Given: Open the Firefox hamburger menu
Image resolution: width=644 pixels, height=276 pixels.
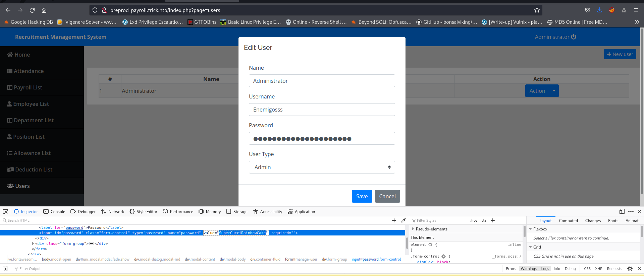Looking at the screenshot, I should click(x=636, y=10).
